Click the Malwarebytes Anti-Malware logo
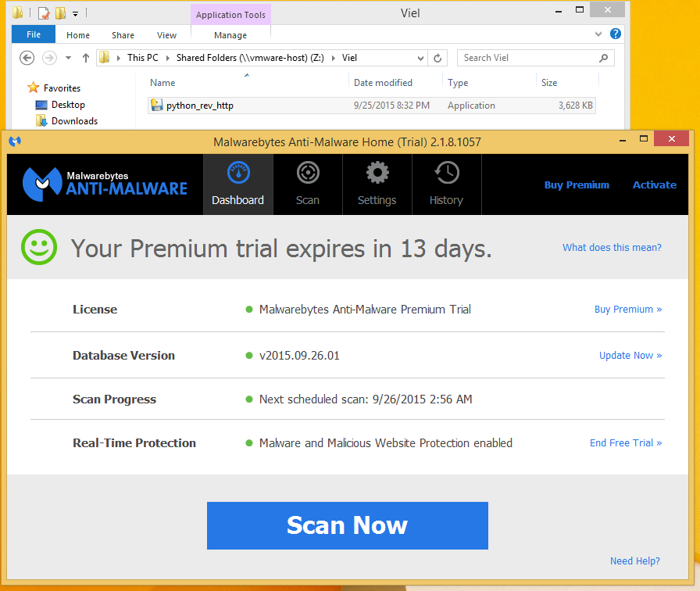Image resolution: width=700 pixels, height=591 pixels. pos(105,184)
